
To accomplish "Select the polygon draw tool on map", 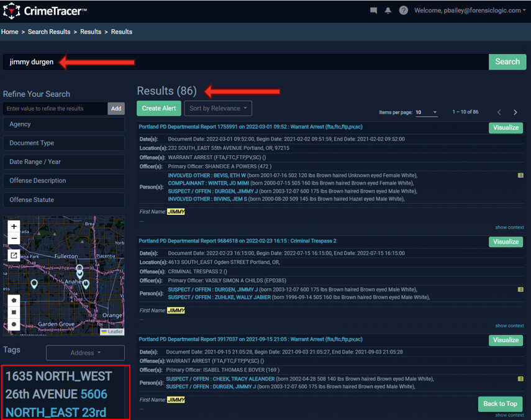I will coord(14,301).
